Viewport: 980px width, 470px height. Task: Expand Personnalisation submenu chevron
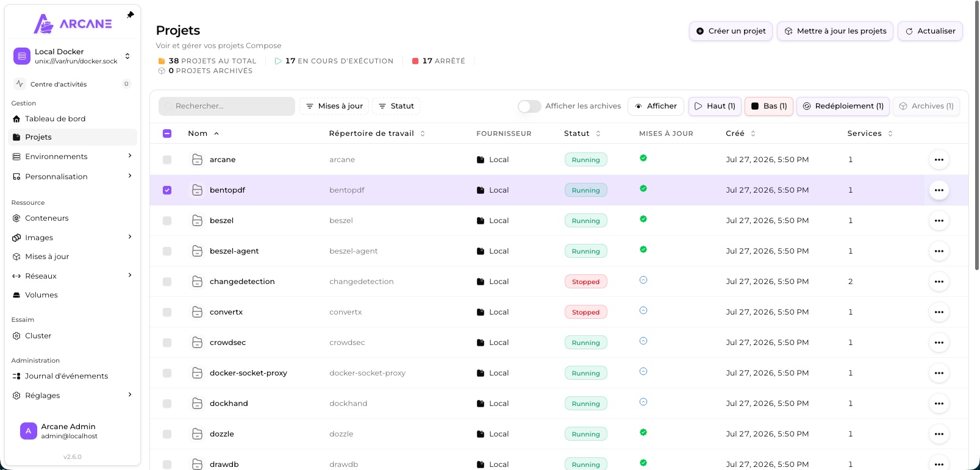[130, 176]
